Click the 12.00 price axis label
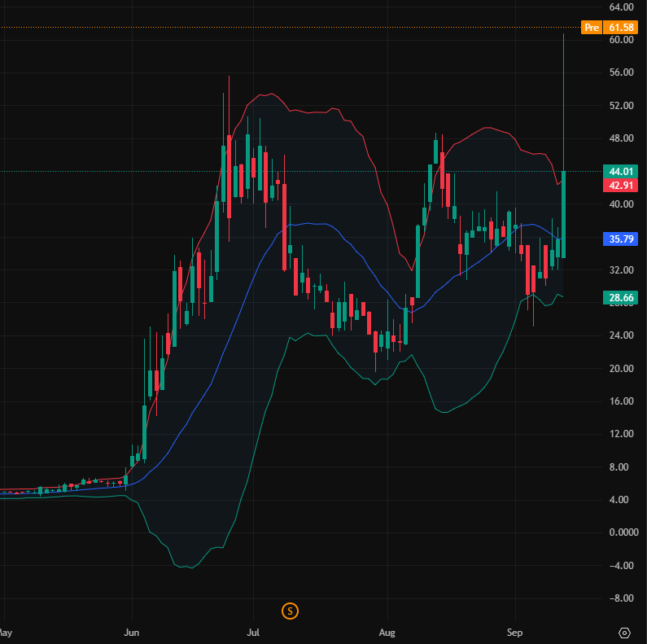The height and width of the screenshot is (644, 647). [x=621, y=433]
